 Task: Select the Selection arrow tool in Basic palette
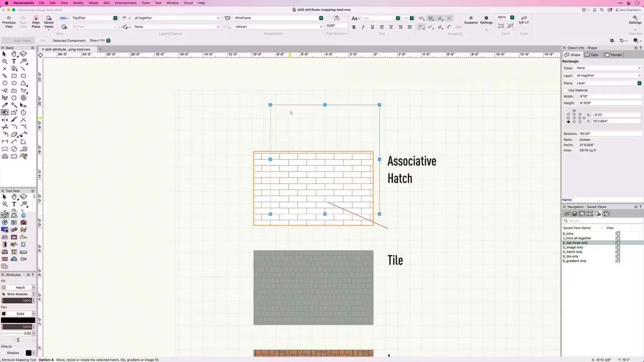point(5,54)
